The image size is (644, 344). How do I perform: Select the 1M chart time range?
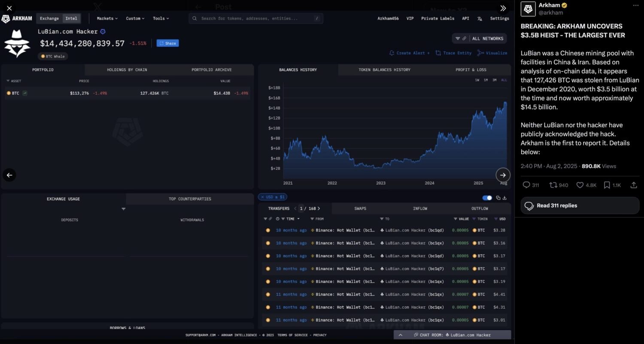486,80
